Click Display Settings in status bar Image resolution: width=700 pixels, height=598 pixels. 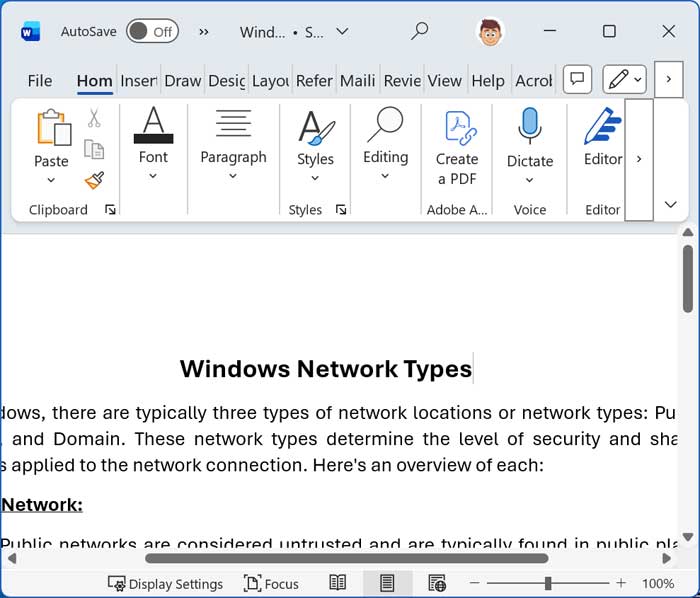click(165, 584)
